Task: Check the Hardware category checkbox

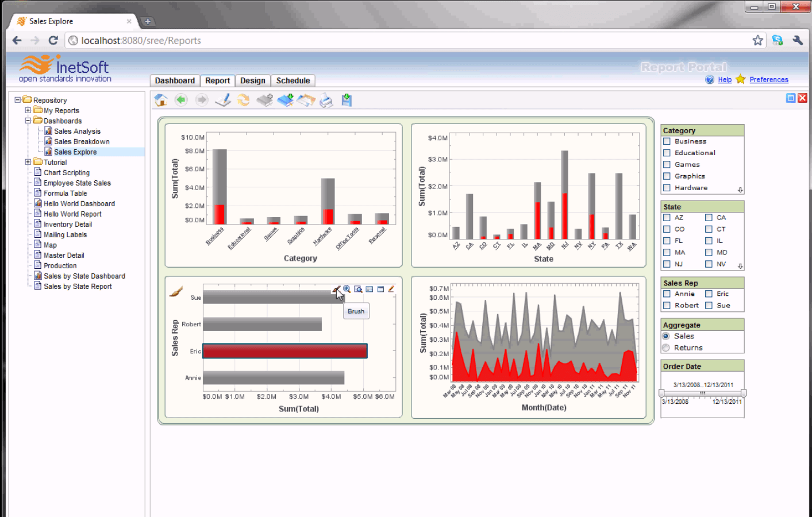Action: coord(667,187)
